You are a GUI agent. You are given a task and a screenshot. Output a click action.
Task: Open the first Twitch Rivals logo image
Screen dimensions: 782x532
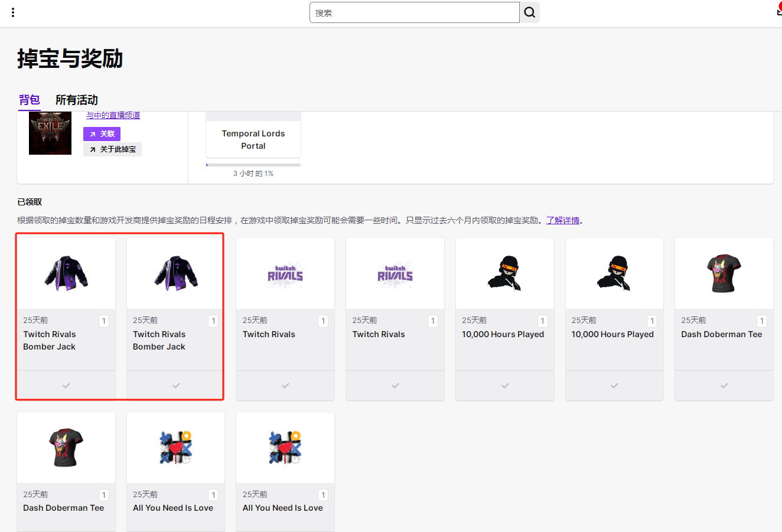tap(285, 275)
